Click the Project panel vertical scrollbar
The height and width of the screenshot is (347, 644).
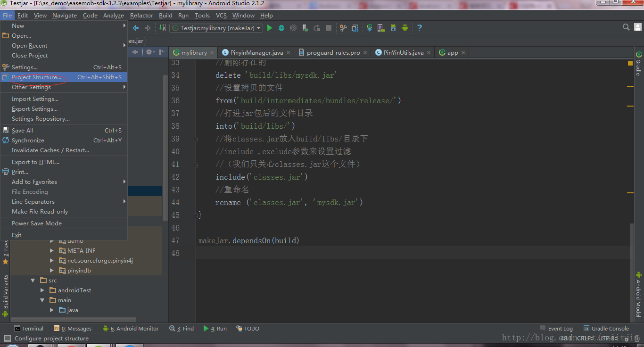click(x=165, y=147)
